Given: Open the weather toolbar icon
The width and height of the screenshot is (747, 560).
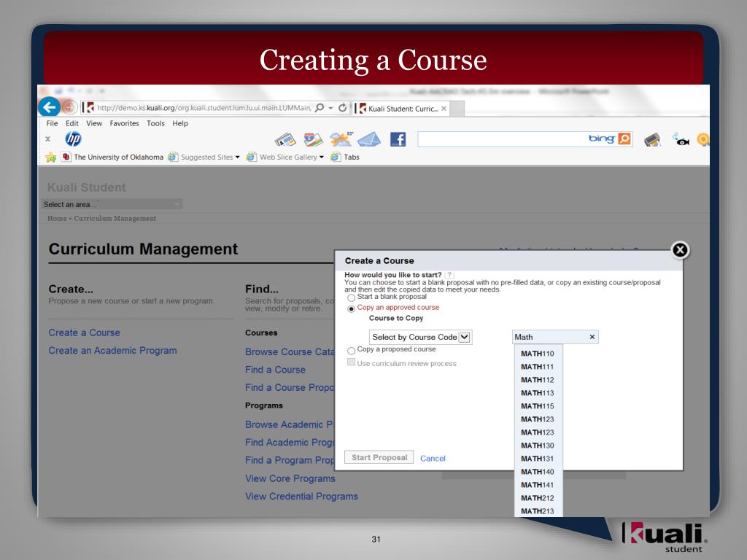Looking at the screenshot, I should point(341,139).
